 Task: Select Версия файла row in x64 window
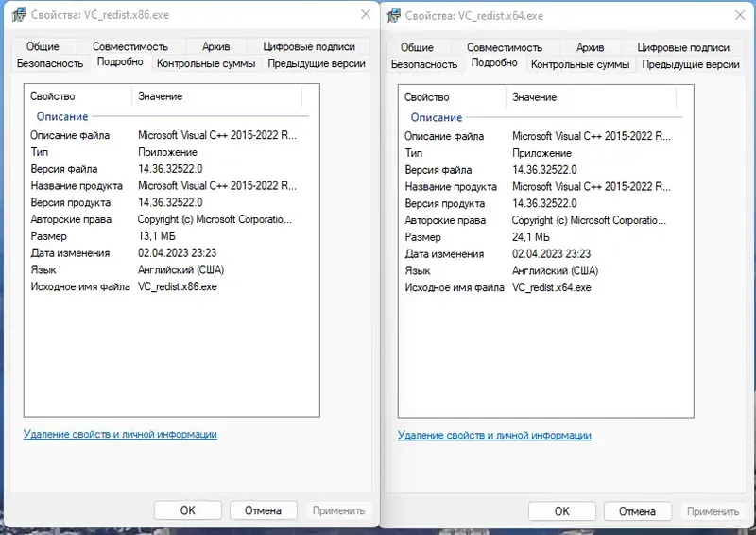pos(438,170)
